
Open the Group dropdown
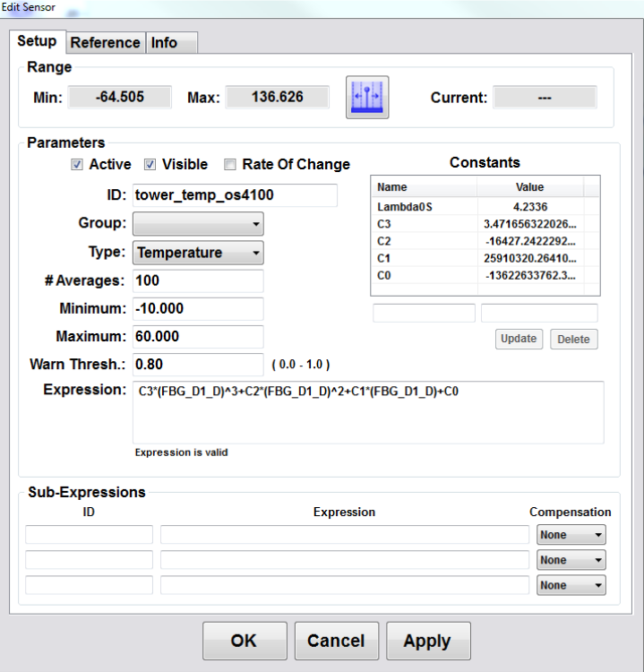(198, 224)
